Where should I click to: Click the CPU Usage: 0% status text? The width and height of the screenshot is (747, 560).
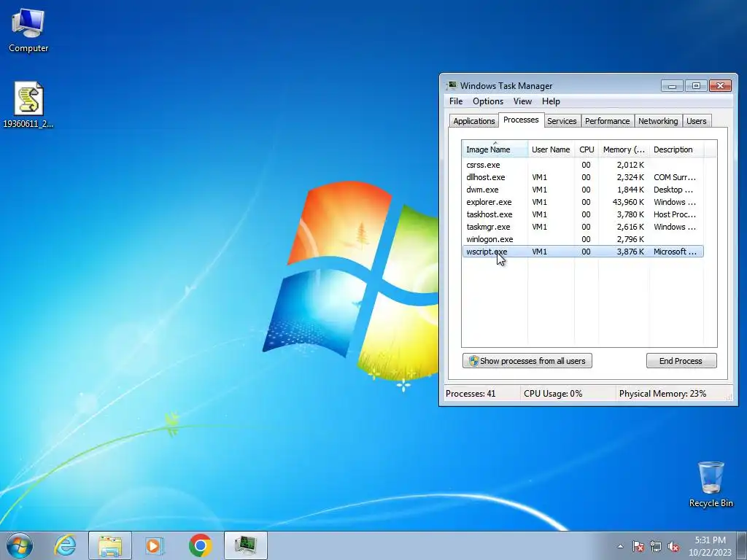coord(553,394)
